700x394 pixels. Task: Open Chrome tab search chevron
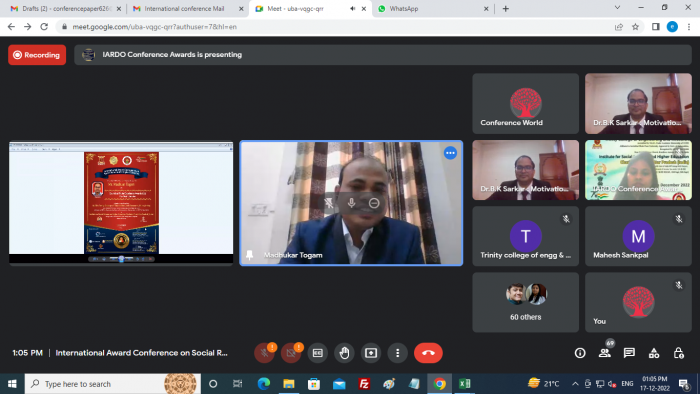tap(617, 8)
